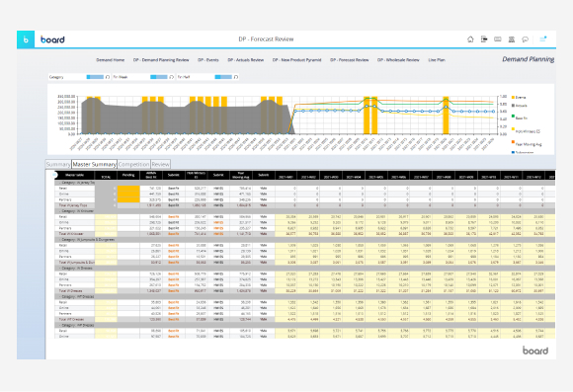Toggle the Year Moving Avg legend entry
573x392 pixels.
(527, 143)
